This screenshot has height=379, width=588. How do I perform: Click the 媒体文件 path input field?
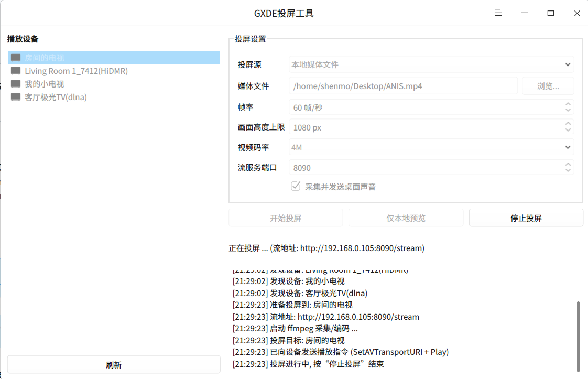click(403, 86)
